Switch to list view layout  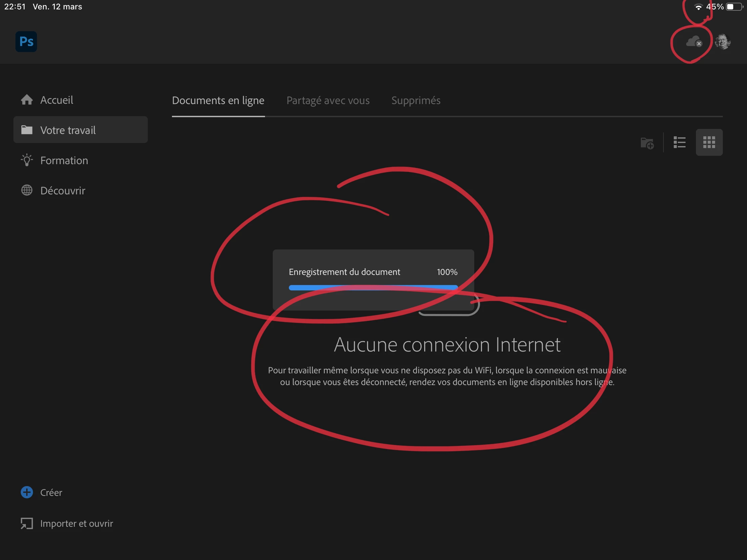(x=679, y=142)
